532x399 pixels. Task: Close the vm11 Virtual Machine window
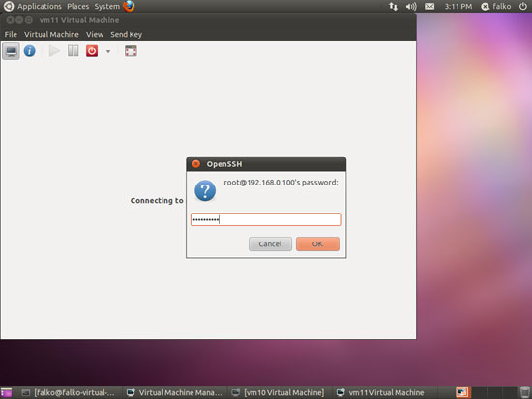pos(10,20)
